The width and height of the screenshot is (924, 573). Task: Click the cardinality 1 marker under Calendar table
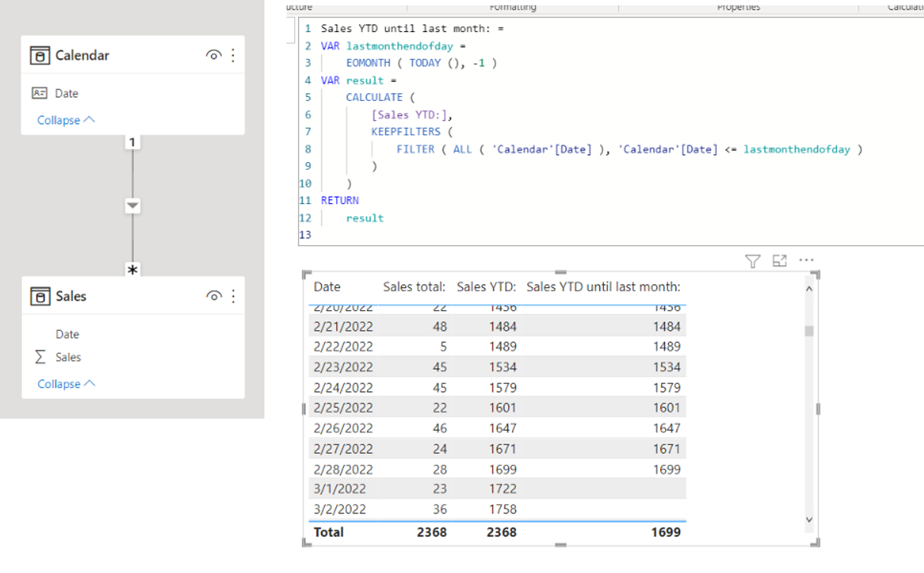pos(132,142)
